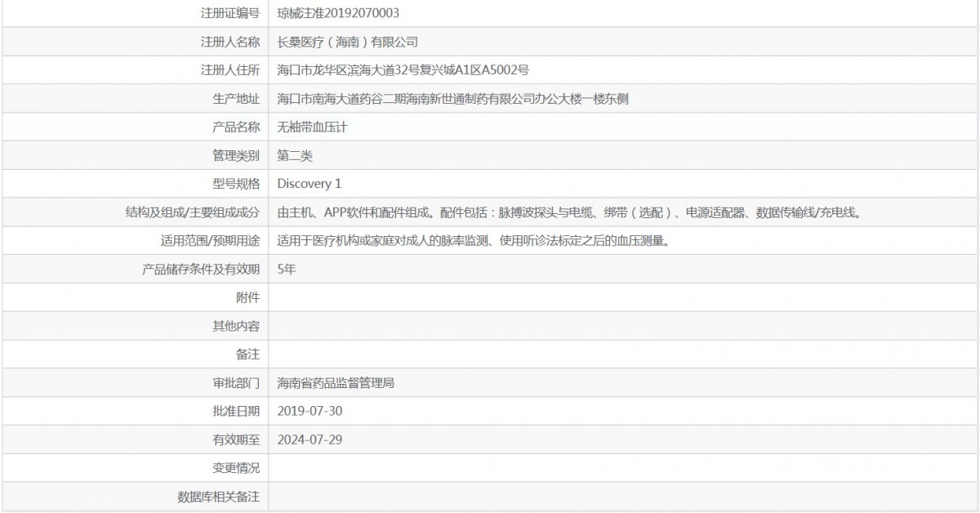The image size is (980, 513).
Task: Click the composition text 由主机、APP软件和配件组成
Action: point(570,212)
